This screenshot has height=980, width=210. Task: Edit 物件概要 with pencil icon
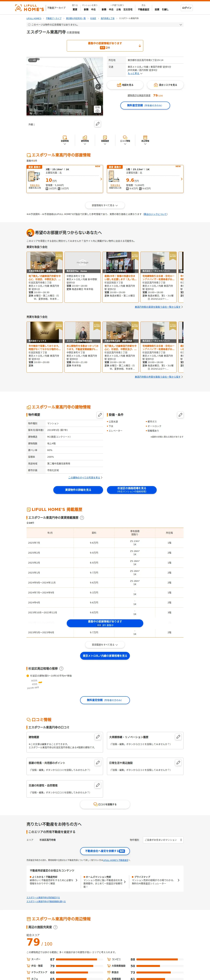tap(100, 415)
